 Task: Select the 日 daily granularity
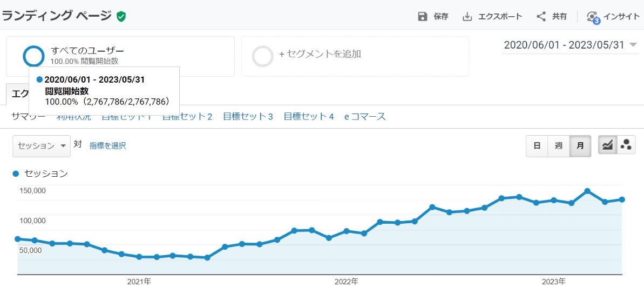coord(537,146)
